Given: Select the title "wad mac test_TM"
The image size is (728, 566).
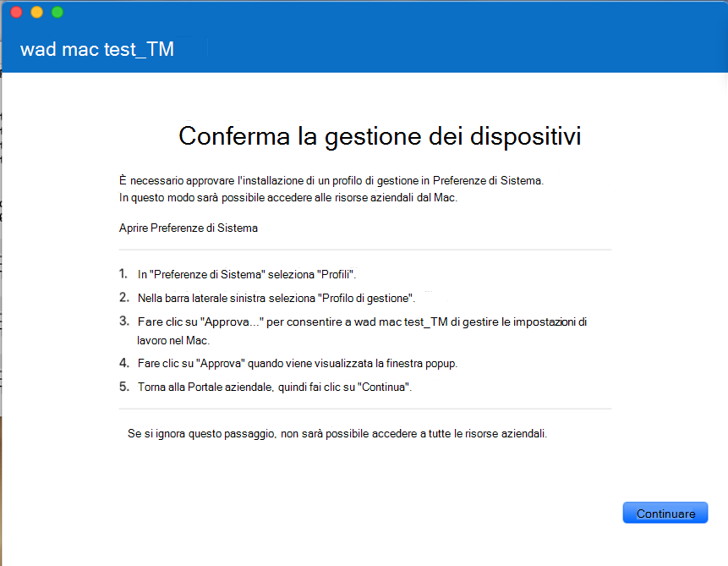Looking at the screenshot, I should point(96,51).
